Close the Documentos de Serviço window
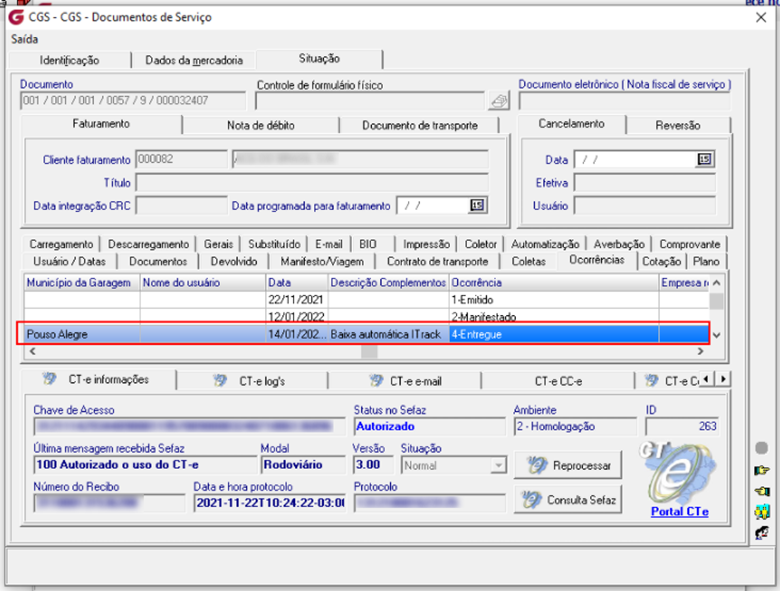The height and width of the screenshot is (591, 780). pos(761,17)
